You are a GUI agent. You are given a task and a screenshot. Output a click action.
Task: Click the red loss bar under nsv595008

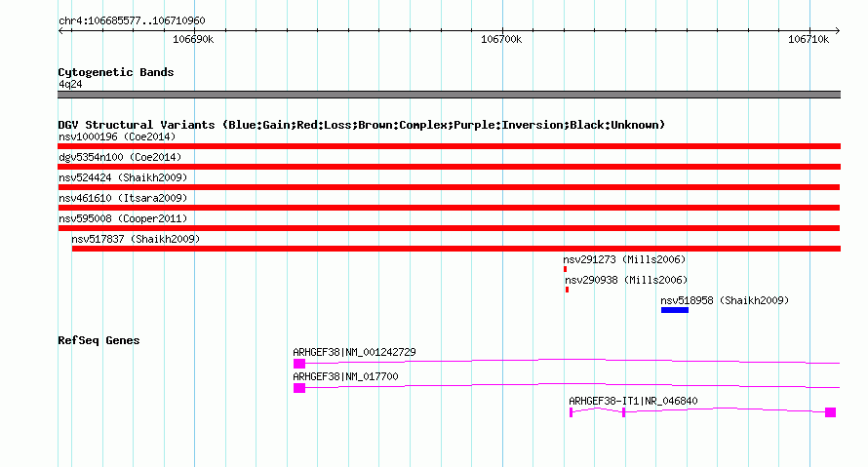click(449, 228)
